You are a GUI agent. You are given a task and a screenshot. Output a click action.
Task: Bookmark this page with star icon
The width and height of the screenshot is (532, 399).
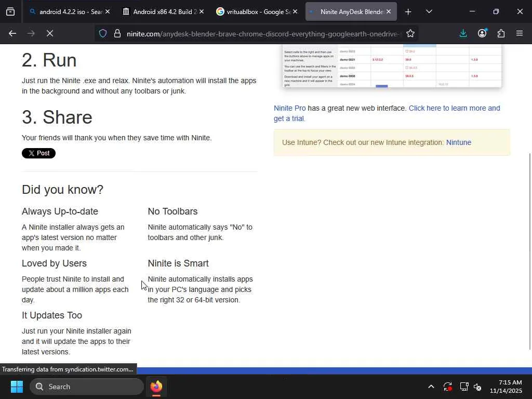click(x=410, y=34)
